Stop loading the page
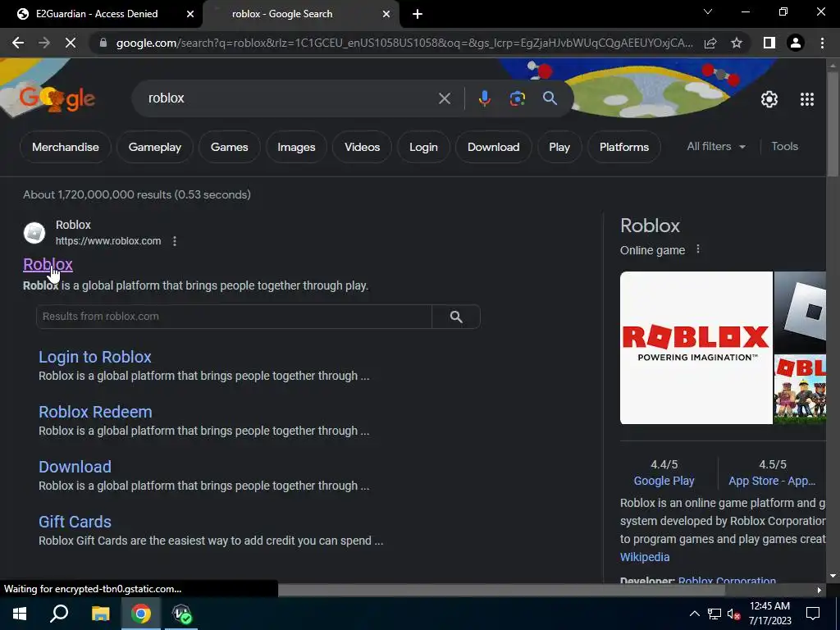 71,43
